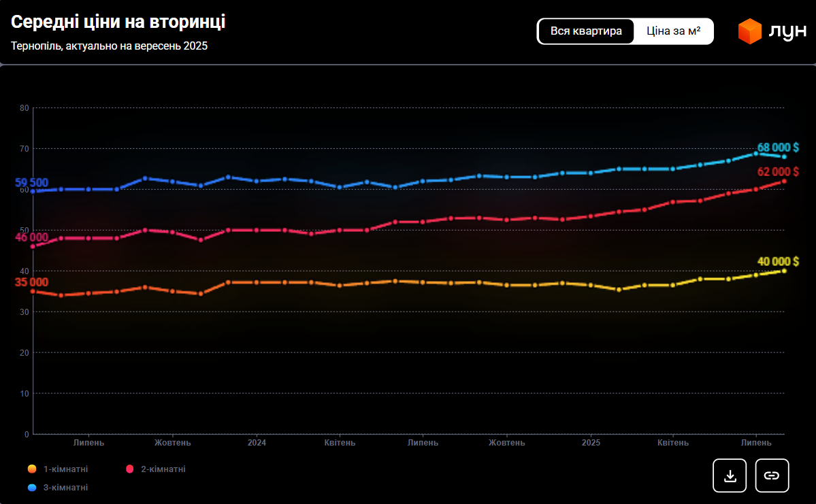Image resolution: width=816 pixels, height=504 pixels.
Task: Click the Середні ціни на вторинці title
Action: click(x=118, y=22)
